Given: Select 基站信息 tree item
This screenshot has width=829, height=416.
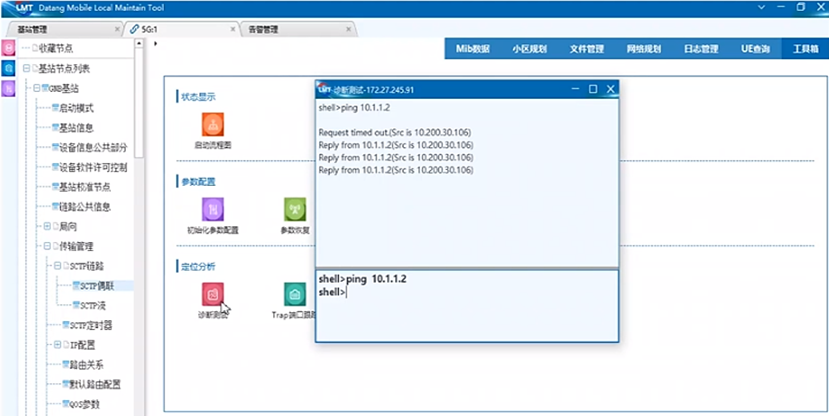Looking at the screenshot, I should (76, 128).
